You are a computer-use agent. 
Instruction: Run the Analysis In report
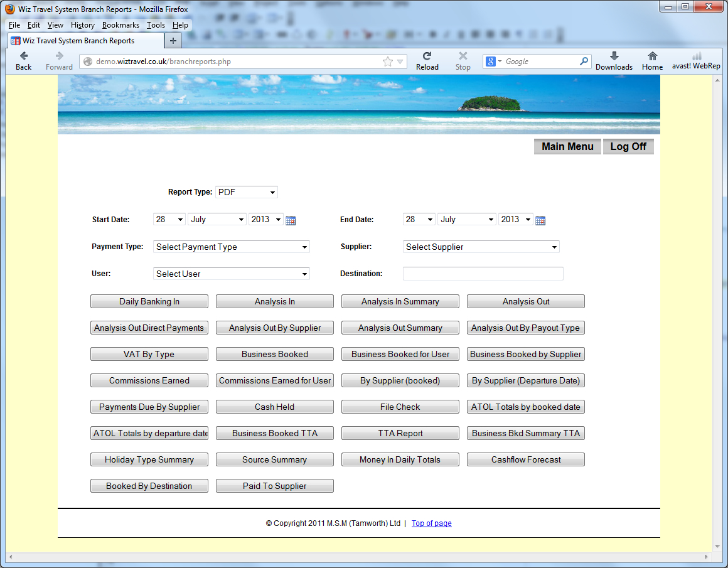pyautogui.click(x=274, y=301)
